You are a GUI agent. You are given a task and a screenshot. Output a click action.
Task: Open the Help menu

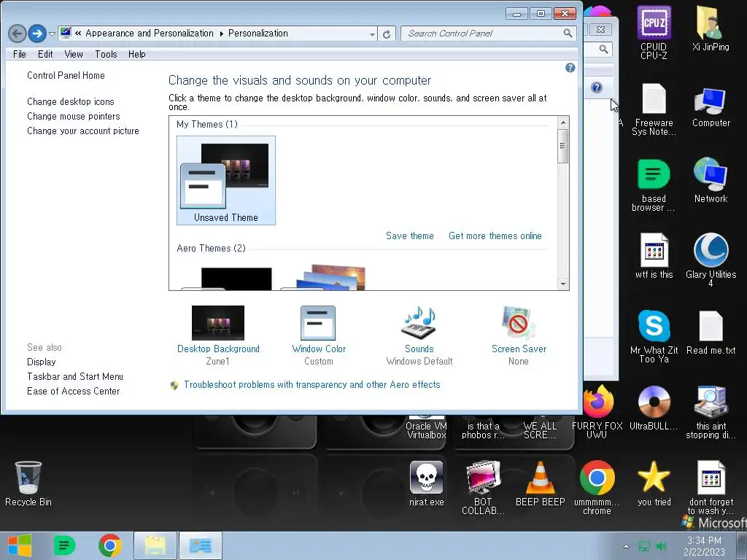[x=136, y=54]
